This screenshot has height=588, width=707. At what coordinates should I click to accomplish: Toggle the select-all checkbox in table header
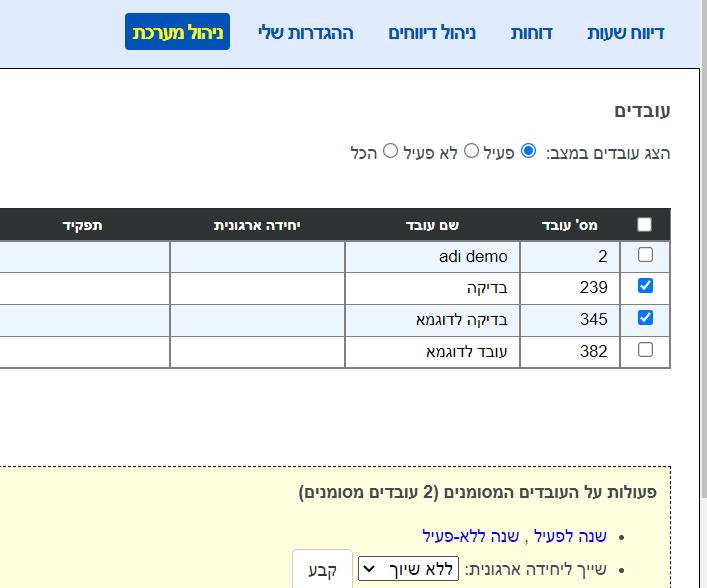click(644, 224)
